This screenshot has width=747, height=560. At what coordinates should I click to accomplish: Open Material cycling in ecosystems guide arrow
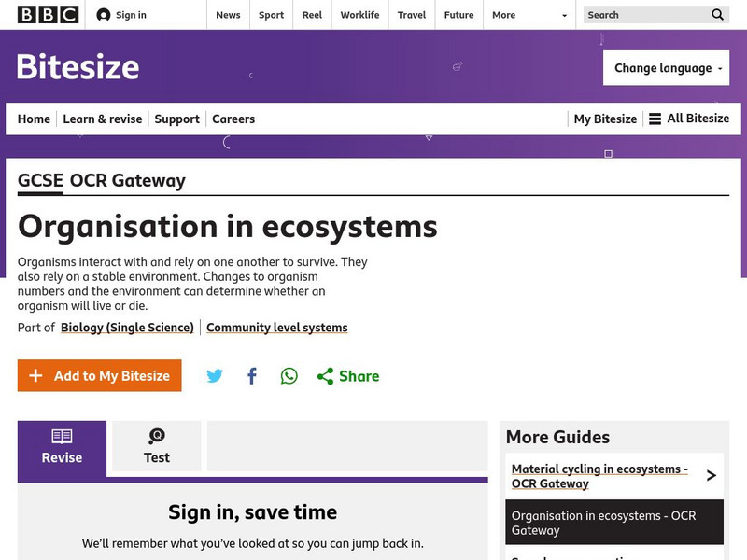pos(711,476)
